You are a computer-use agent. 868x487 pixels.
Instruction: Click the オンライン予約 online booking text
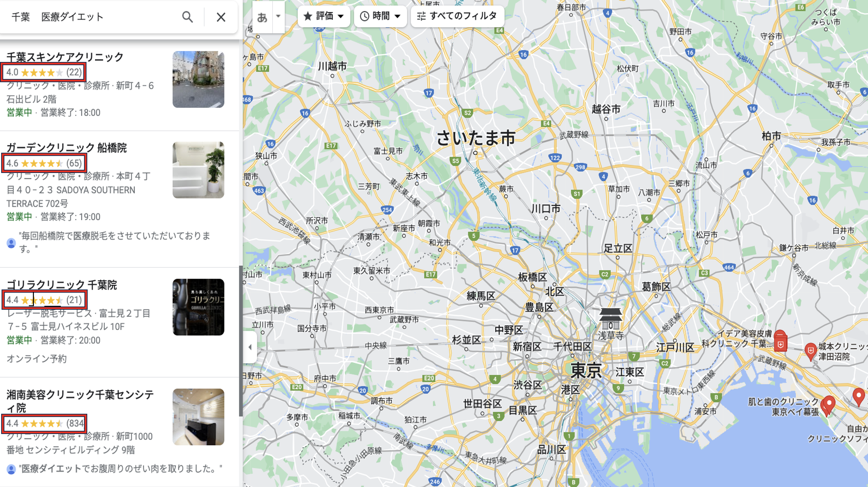coord(37,359)
